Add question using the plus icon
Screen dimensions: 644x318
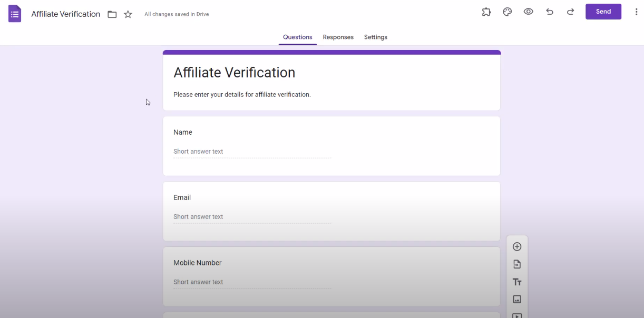pos(517,246)
